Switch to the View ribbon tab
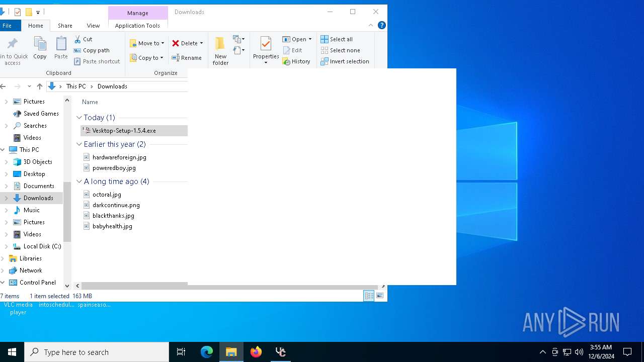Screen dimensions: 644x362 [93, 26]
